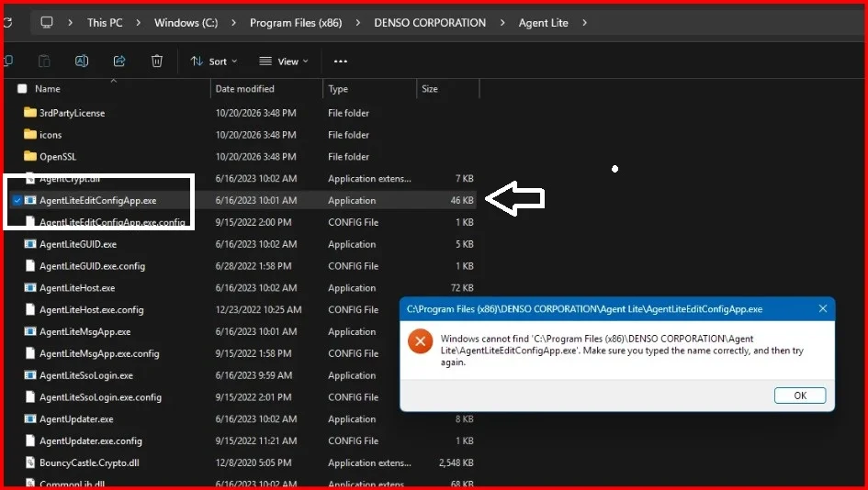Screen dimensions: 868x490
Task: Click OK in the error dialog
Action: (x=800, y=395)
